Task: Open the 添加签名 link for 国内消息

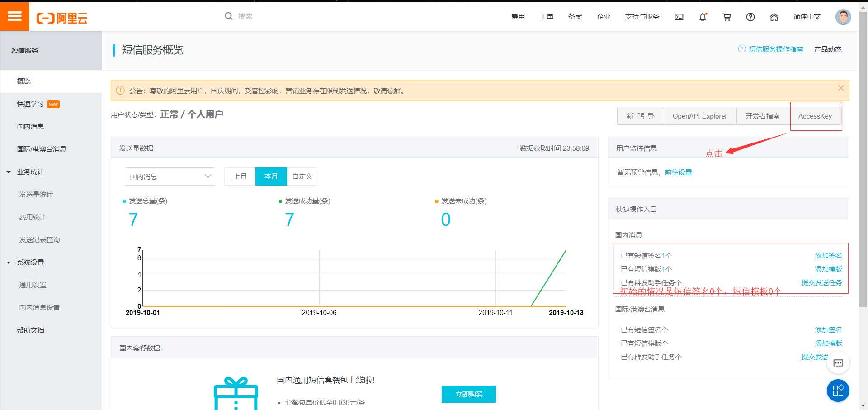Action: pyautogui.click(x=828, y=255)
